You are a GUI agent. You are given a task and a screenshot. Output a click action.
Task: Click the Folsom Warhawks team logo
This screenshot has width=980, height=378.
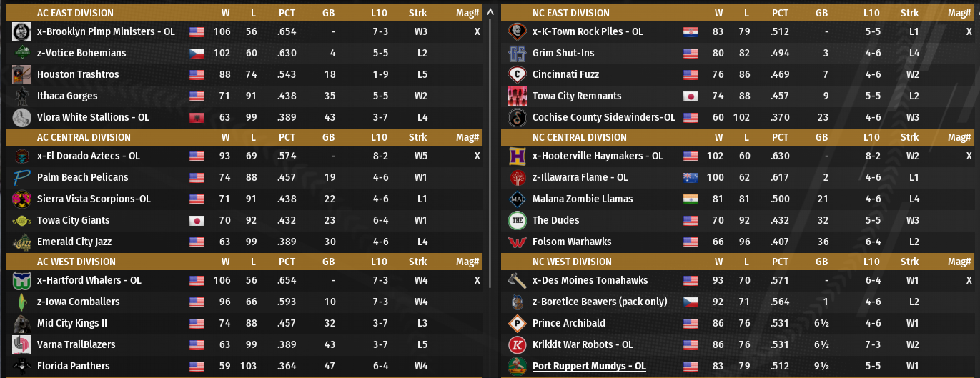(x=517, y=242)
